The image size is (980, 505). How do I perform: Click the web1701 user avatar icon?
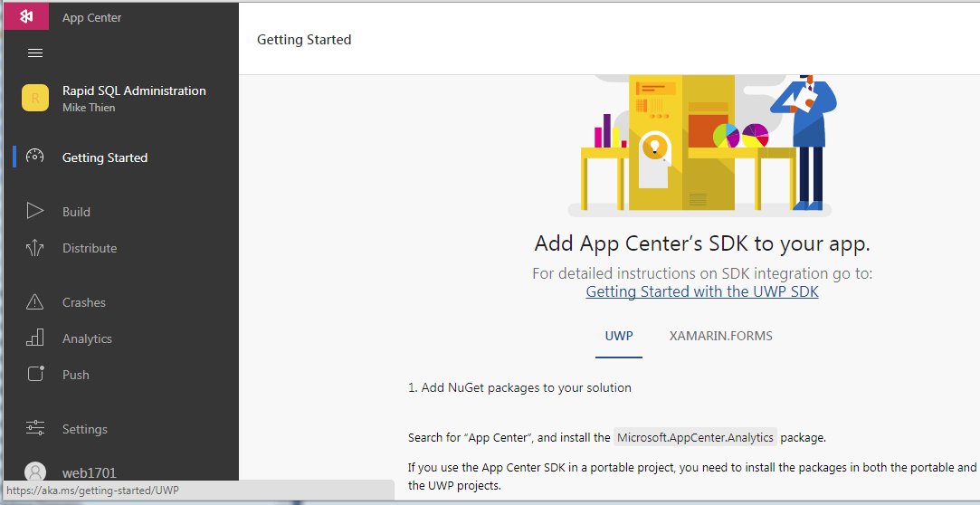(x=35, y=472)
